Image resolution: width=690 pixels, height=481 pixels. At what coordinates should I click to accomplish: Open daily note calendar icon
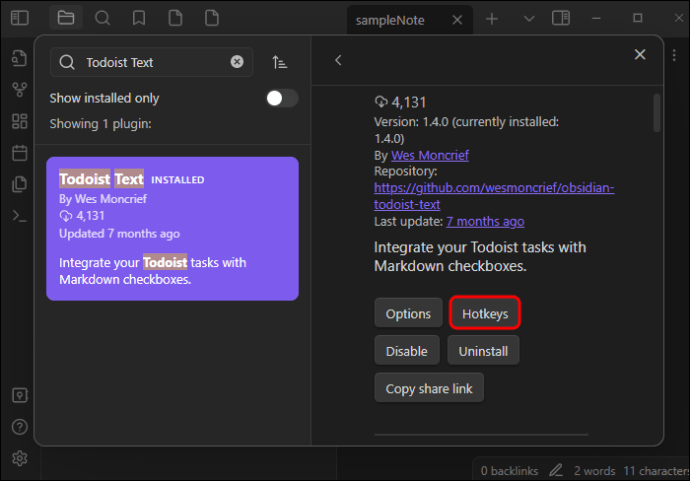[x=19, y=153]
